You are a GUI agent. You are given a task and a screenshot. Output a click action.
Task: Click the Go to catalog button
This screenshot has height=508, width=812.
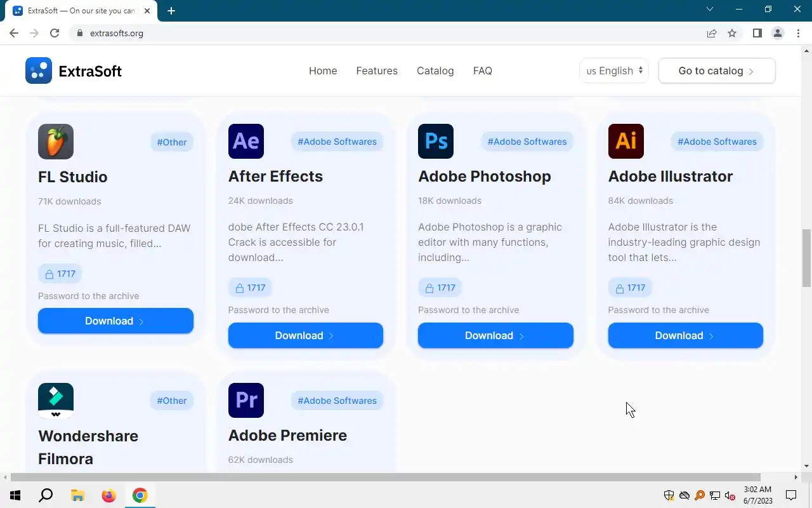[x=717, y=70]
